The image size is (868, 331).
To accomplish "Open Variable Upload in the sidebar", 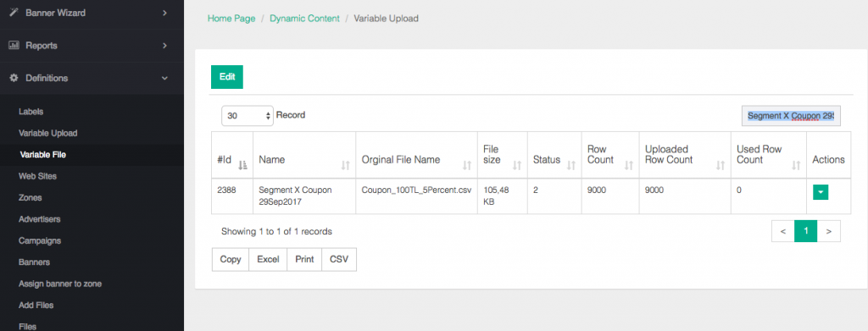I will [x=47, y=133].
